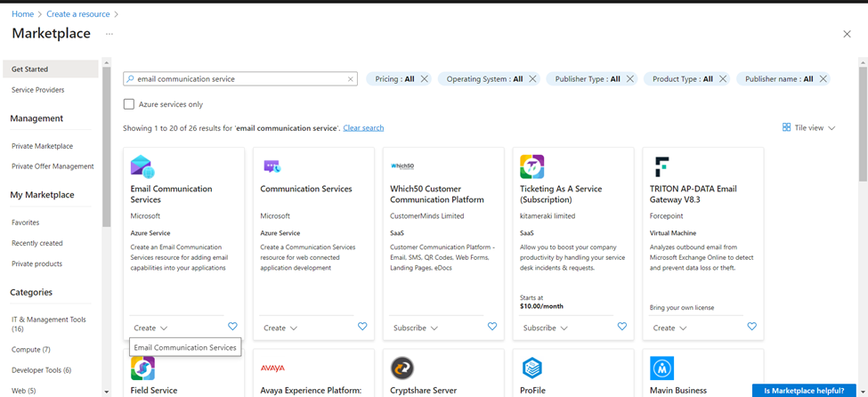The height and width of the screenshot is (397, 868).
Task: Click the main page vertical scrollbar
Action: pos(863,123)
